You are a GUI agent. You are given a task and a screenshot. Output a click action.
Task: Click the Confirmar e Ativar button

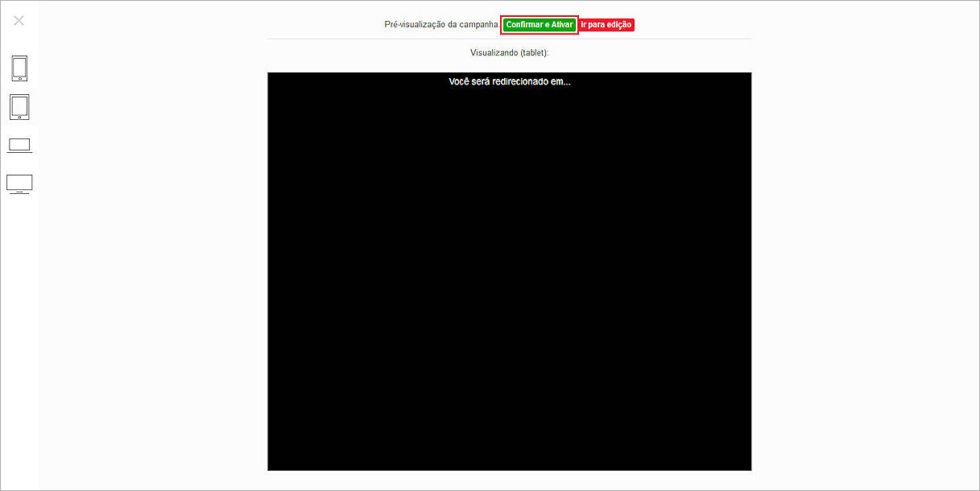[540, 25]
